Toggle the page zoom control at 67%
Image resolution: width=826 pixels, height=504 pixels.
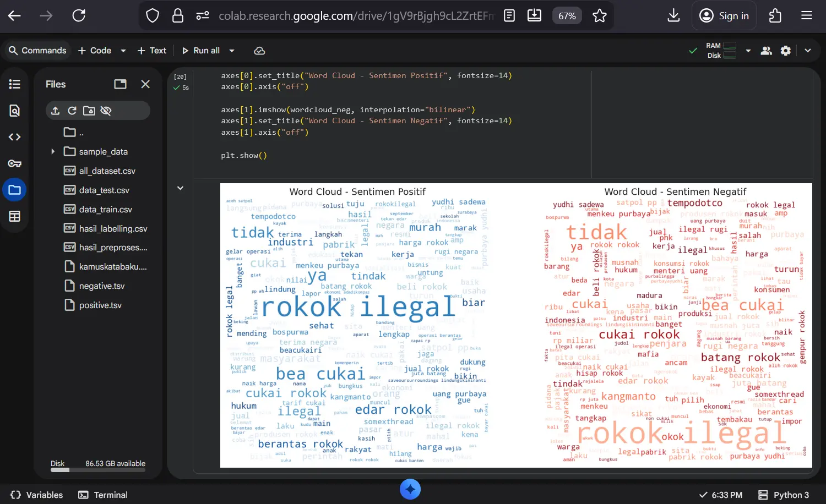click(x=567, y=15)
